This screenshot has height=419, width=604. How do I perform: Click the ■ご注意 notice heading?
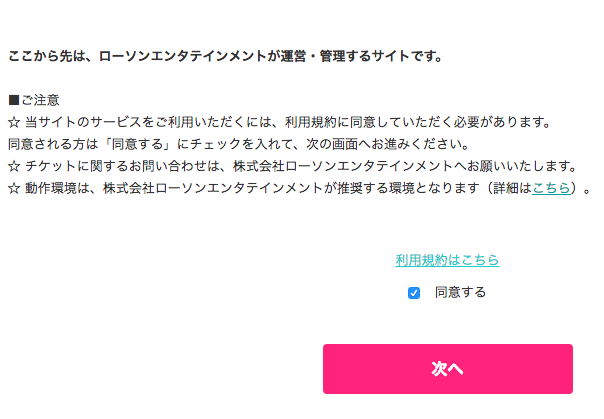[34, 100]
